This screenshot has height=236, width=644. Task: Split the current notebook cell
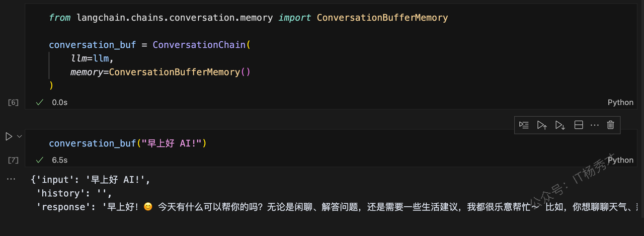tap(579, 125)
